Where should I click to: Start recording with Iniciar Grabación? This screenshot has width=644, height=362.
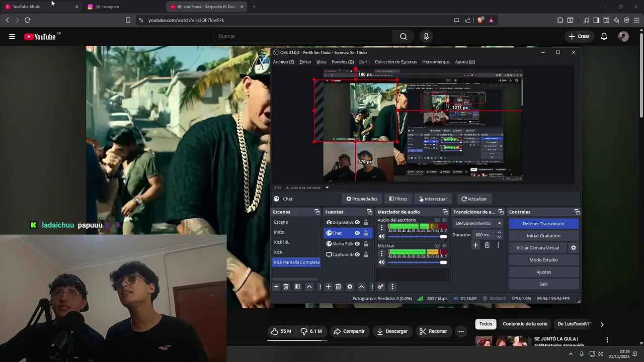(543, 236)
